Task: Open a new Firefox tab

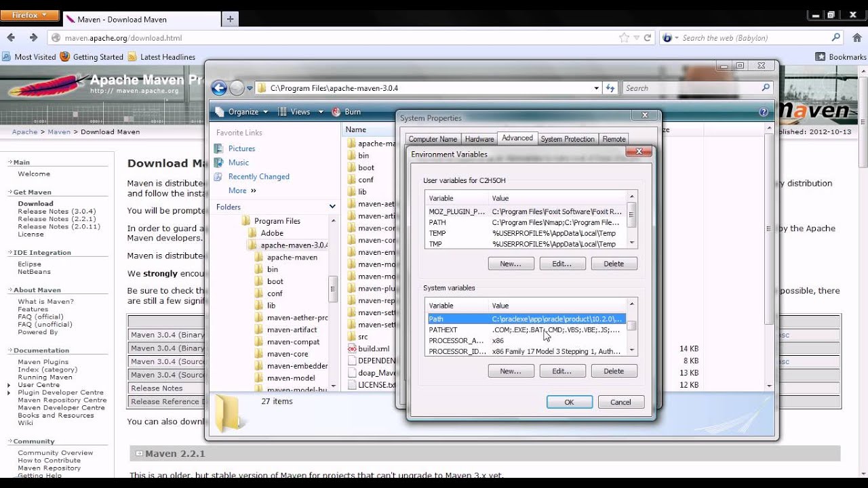Action: 230,19
